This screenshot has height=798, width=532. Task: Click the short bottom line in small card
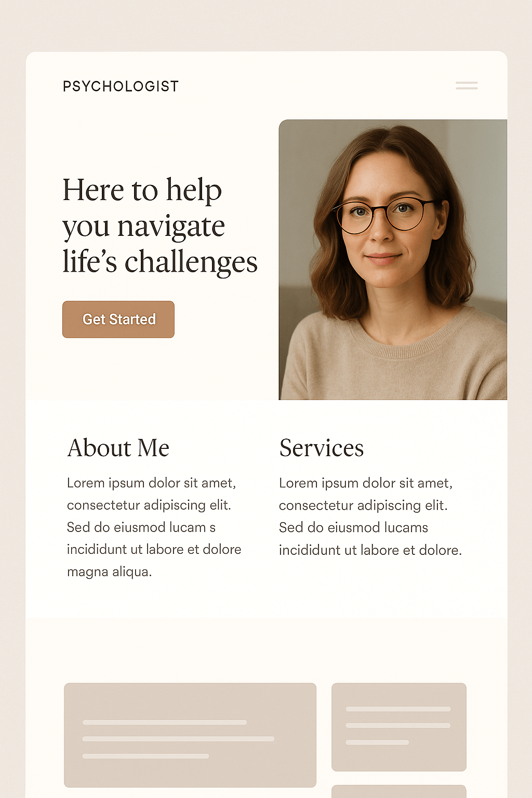click(377, 742)
